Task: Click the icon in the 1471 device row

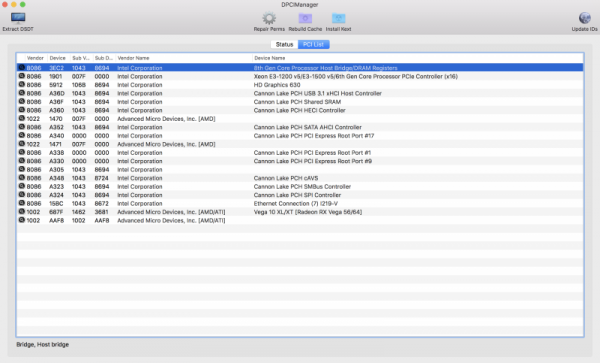Action: tap(22, 144)
